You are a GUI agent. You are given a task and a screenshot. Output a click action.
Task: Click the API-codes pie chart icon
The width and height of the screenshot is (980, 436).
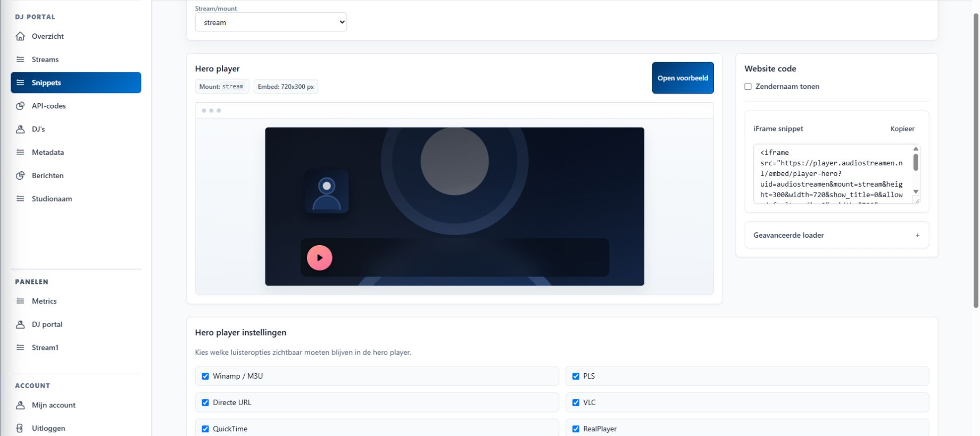[x=20, y=106]
